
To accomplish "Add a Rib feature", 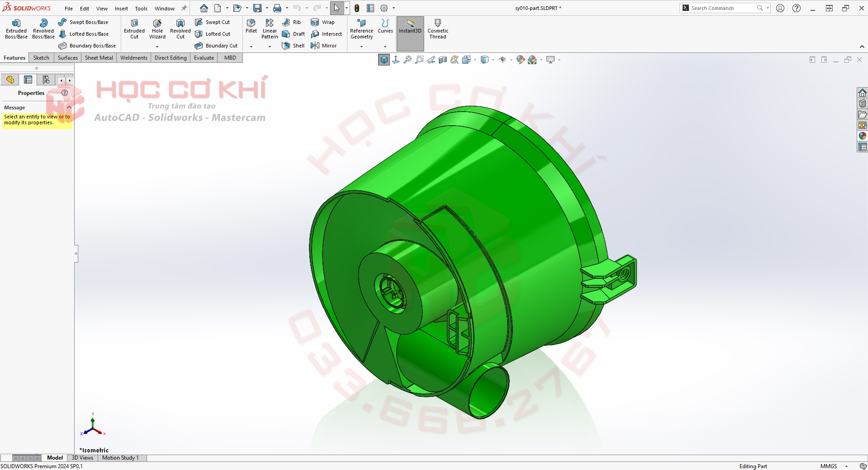I will pos(291,22).
